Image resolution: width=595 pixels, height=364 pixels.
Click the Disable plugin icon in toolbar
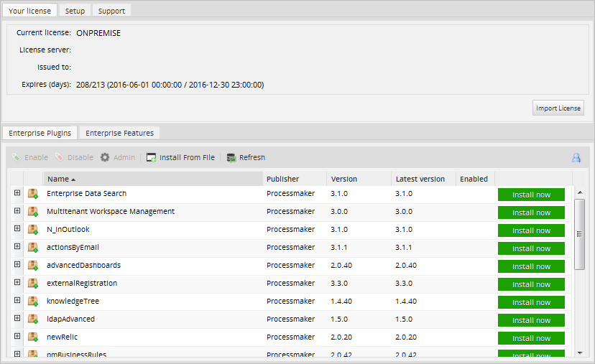(59, 157)
